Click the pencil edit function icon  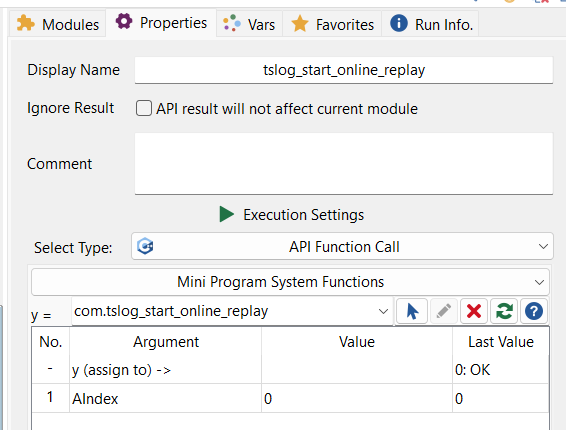point(443,311)
